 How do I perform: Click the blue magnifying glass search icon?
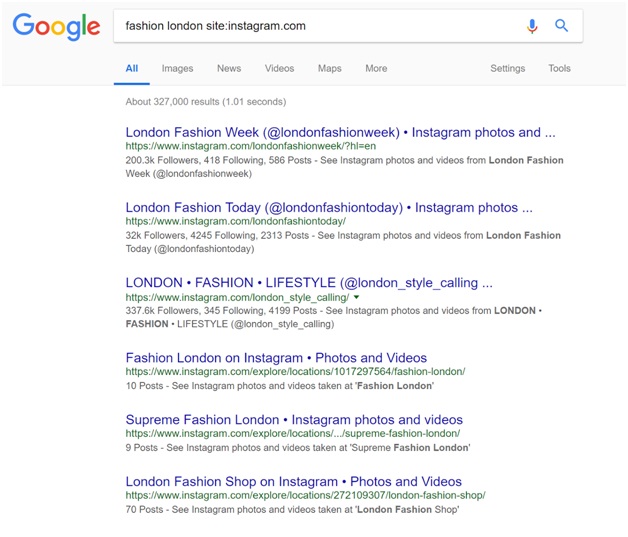(x=562, y=26)
